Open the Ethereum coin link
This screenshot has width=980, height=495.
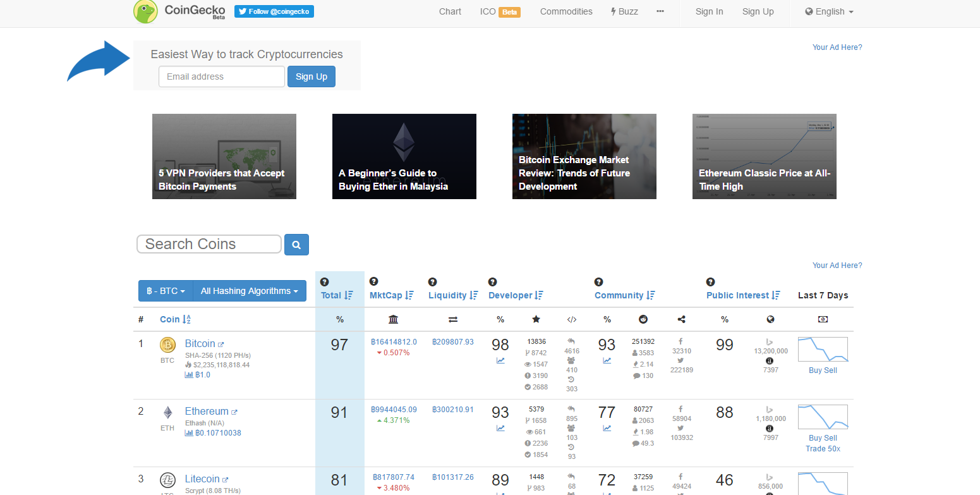(211, 412)
